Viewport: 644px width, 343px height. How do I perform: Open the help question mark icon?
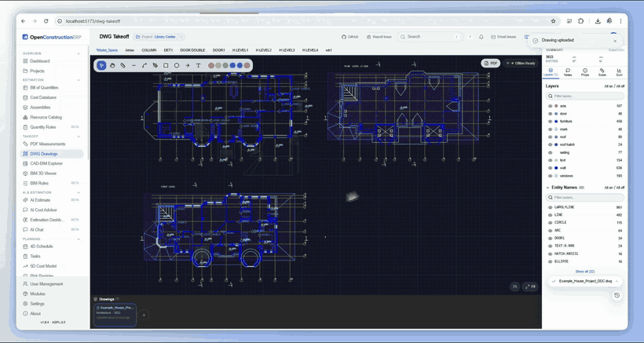470,37
